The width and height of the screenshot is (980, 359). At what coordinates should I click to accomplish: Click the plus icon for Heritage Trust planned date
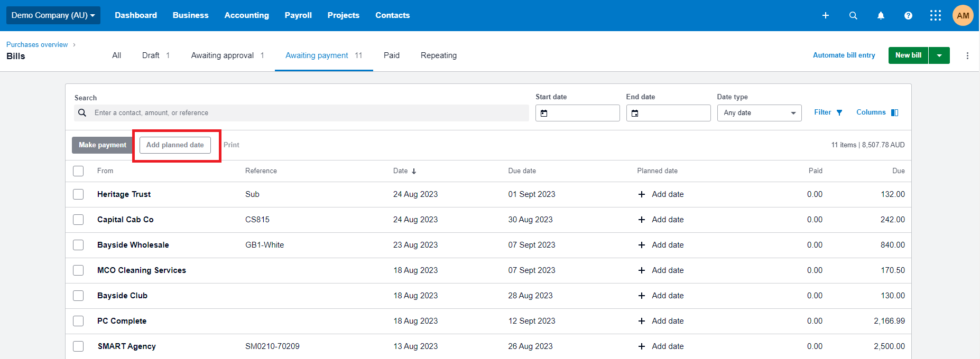tap(642, 194)
